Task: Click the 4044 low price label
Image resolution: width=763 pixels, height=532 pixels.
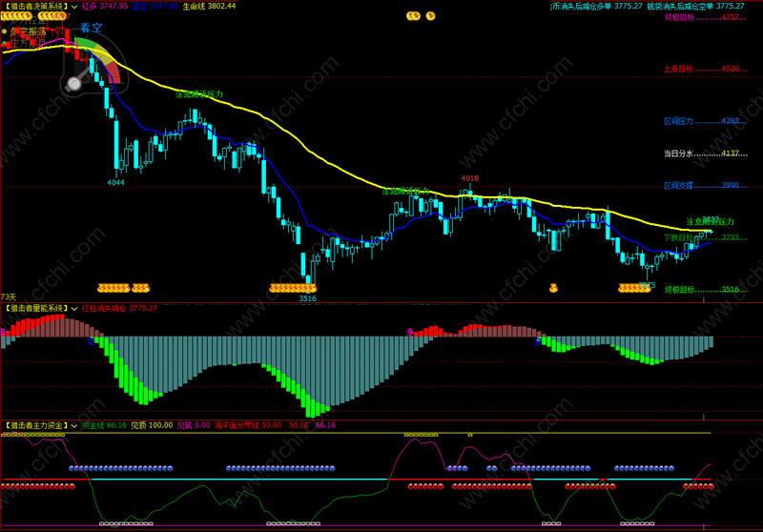Action: tap(115, 183)
